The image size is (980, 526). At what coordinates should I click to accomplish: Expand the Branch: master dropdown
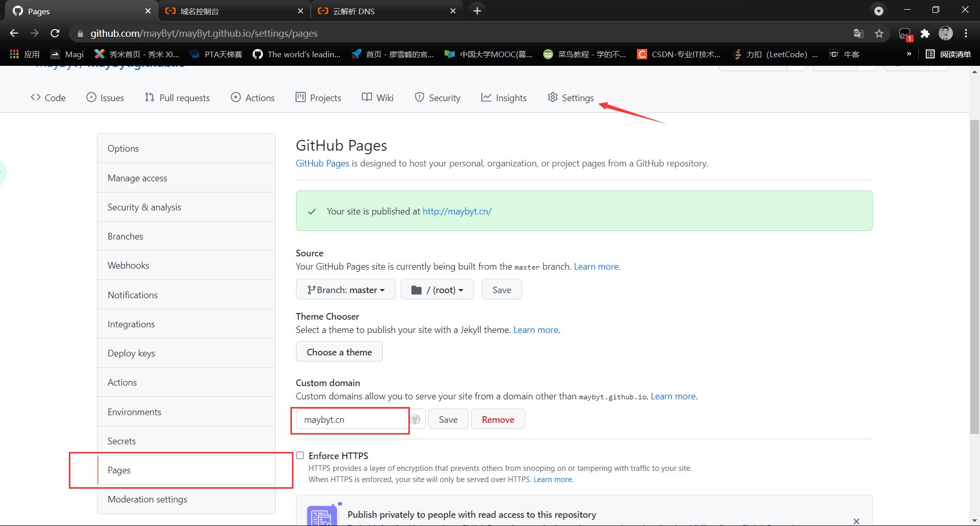pos(346,290)
